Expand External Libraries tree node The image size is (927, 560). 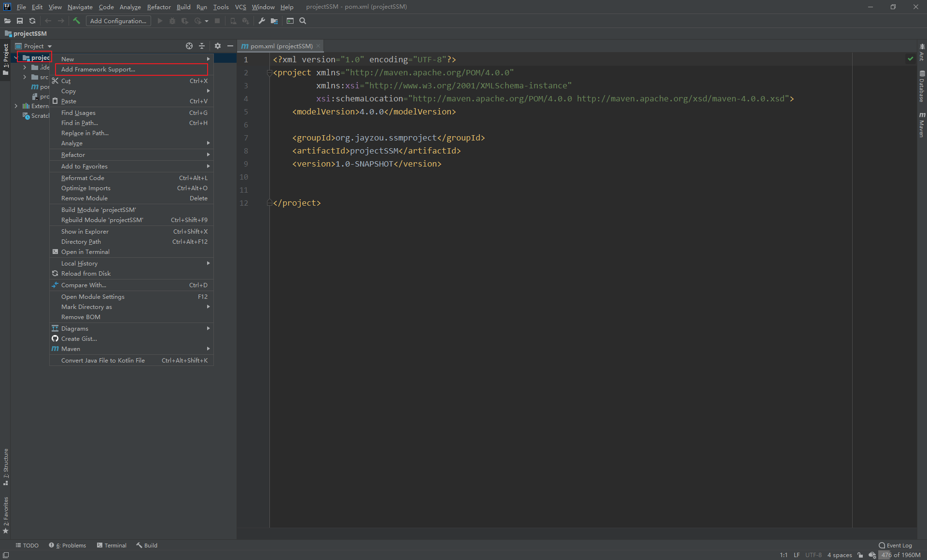point(15,106)
